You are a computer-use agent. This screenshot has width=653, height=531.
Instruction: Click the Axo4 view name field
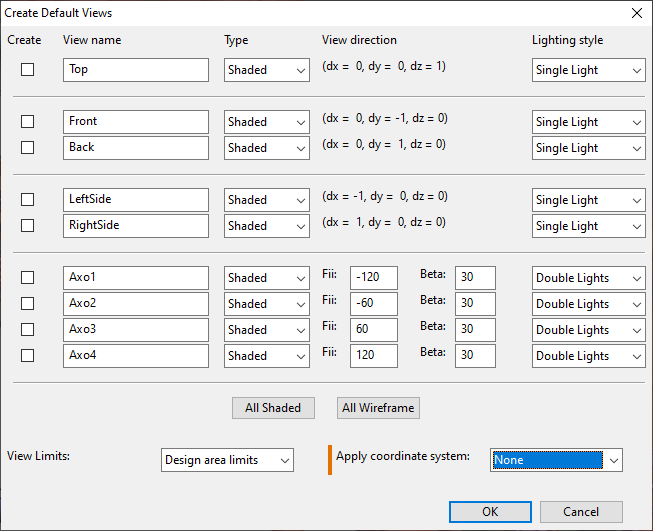click(135, 356)
